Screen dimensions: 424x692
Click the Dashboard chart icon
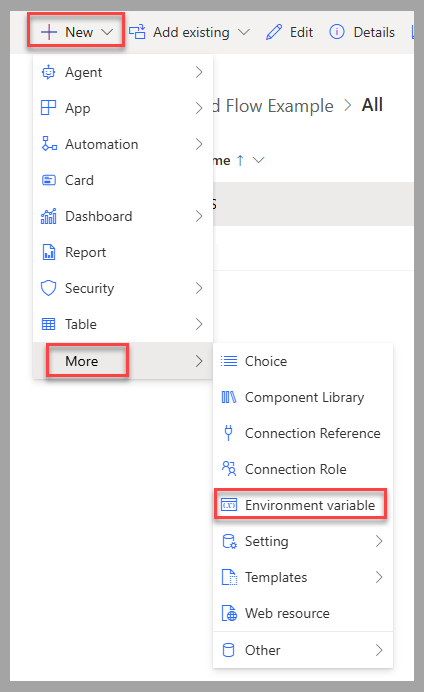49,216
